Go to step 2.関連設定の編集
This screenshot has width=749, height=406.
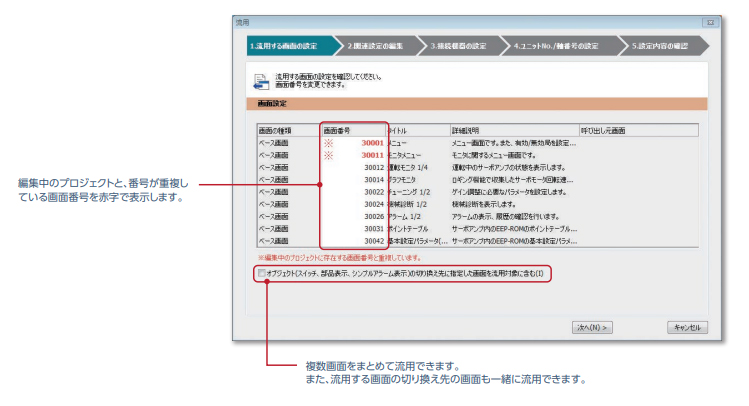point(375,46)
